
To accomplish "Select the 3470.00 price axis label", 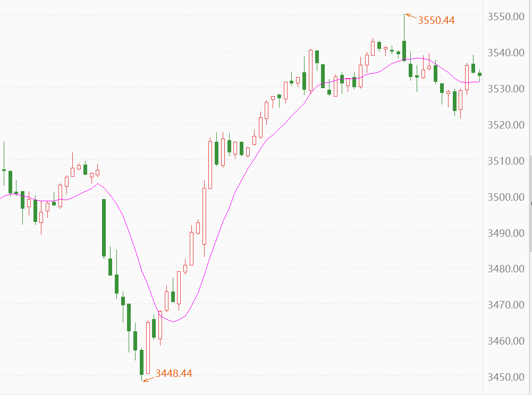I will [x=506, y=305].
